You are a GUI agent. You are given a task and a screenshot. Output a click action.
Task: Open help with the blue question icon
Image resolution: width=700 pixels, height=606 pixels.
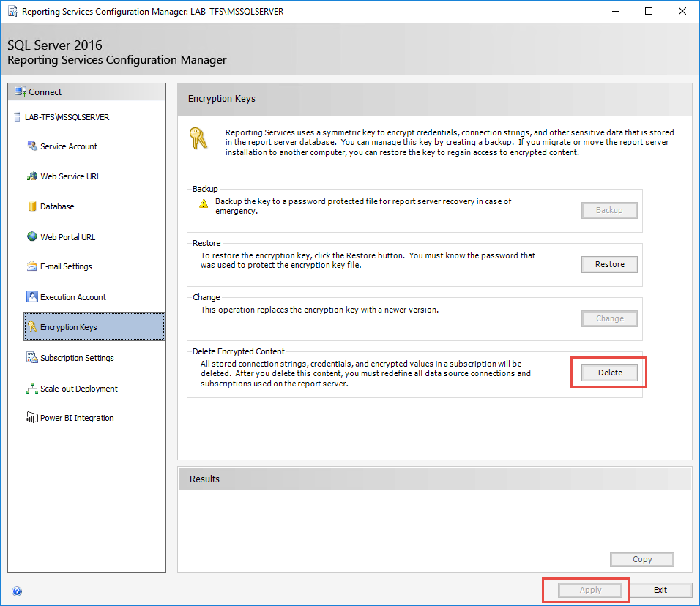(17, 591)
